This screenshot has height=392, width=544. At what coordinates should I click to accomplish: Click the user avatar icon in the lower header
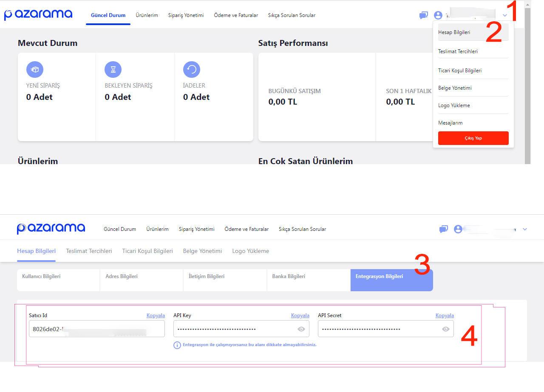tap(458, 229)
